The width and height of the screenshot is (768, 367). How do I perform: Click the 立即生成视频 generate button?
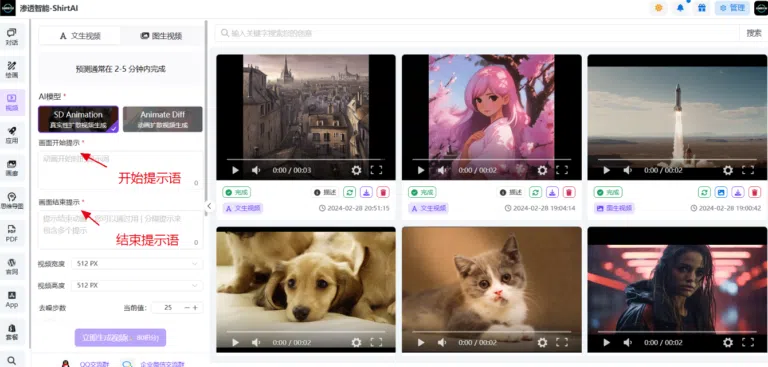(120, 338)
